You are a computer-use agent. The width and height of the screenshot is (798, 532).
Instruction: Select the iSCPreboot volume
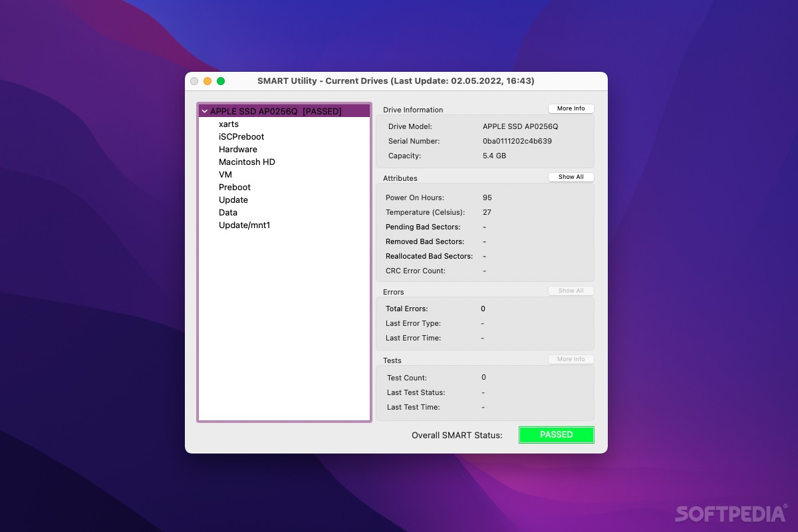(241, 137)
